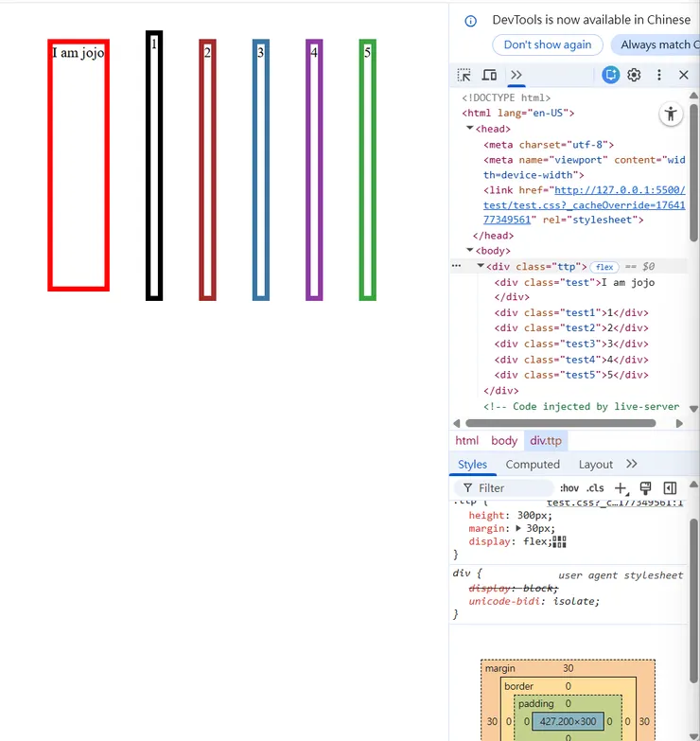700x741 pixels.
Task: Click the html breadcrumb
Action: 466,440
